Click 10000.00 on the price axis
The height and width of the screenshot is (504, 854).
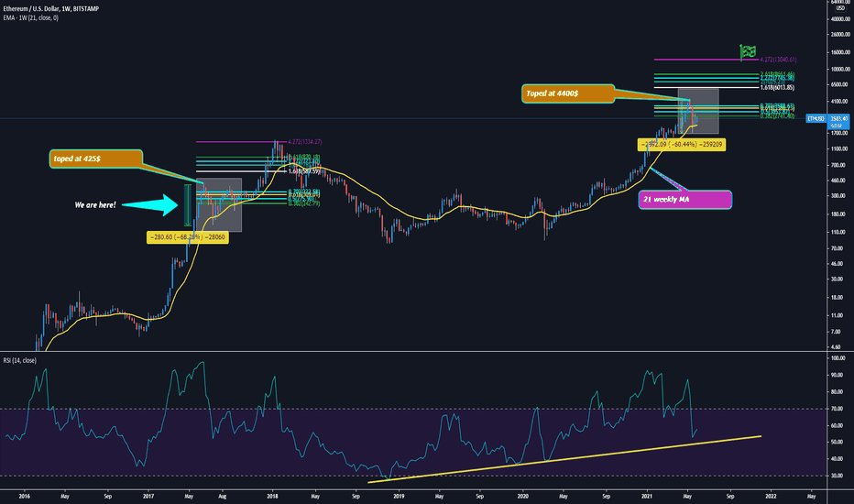pos(840,70)
